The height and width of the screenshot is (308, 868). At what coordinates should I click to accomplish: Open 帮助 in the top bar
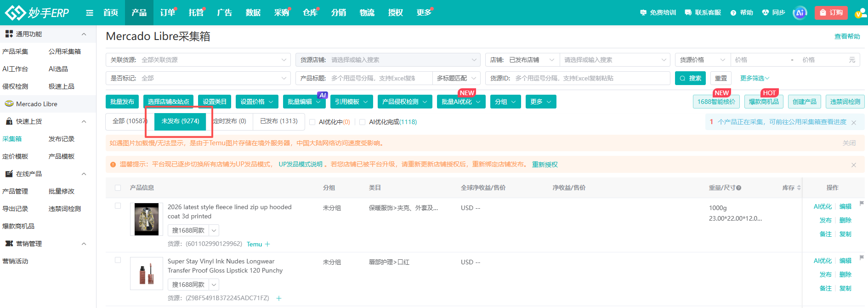[x=742, y=12]
